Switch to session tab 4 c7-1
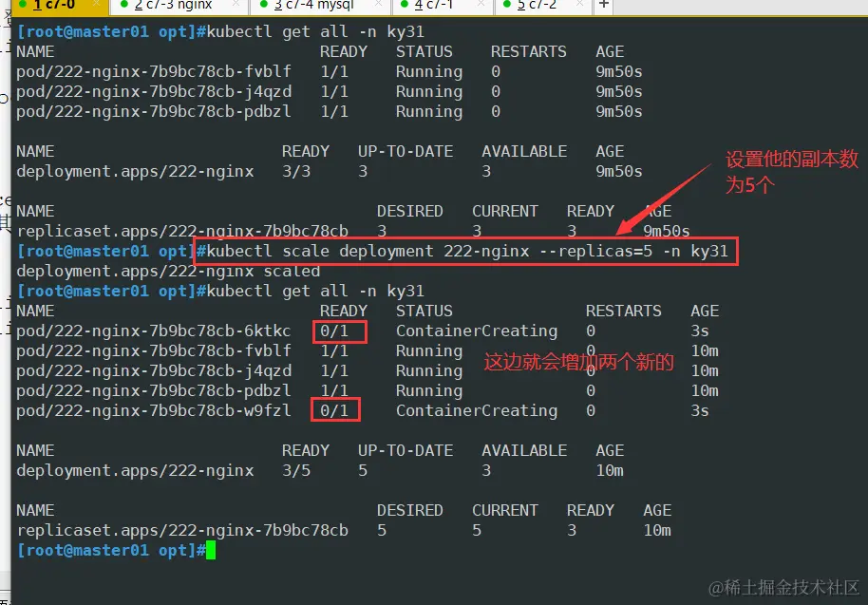Screen dimensions: 868x605 tap(442, 6)
